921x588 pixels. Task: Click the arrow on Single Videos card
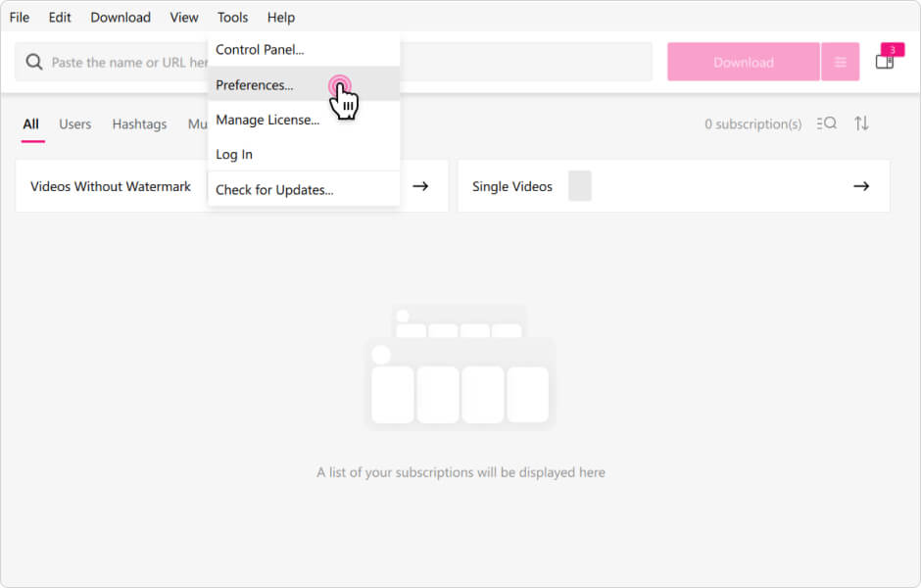click(x=861, y=186)
